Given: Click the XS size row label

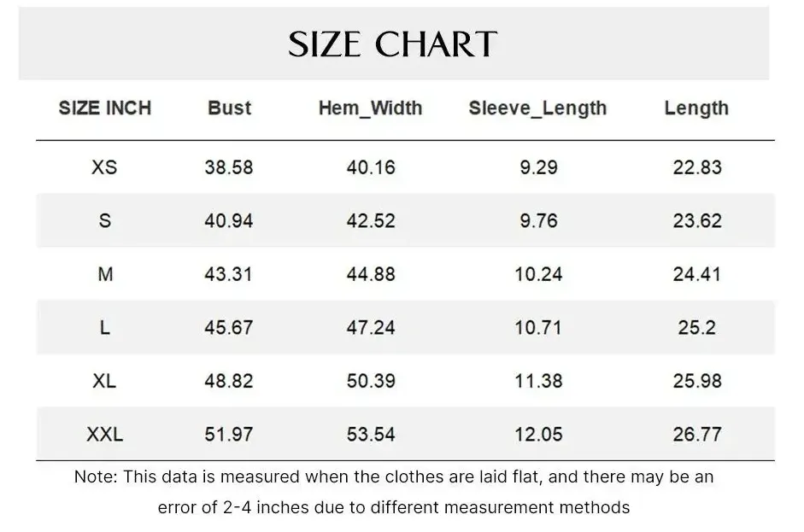Looking at the screenshot, I should pyautogui.click(x=104, y=167).
